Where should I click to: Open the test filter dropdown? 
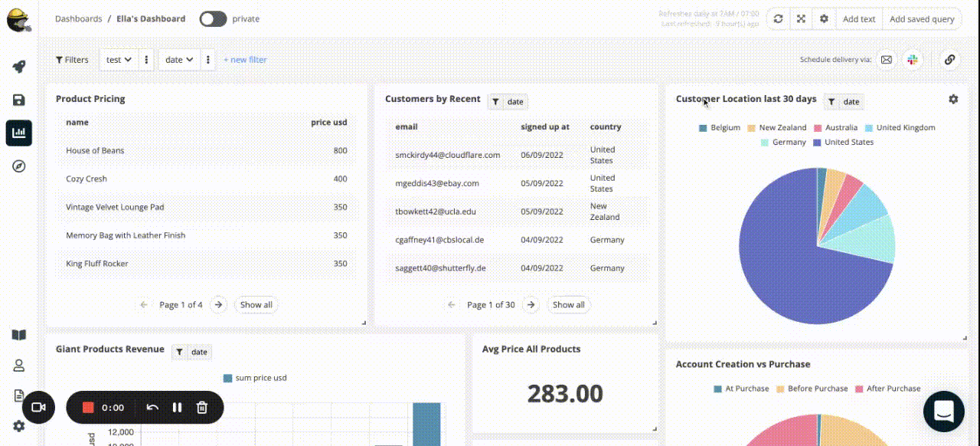119,60
